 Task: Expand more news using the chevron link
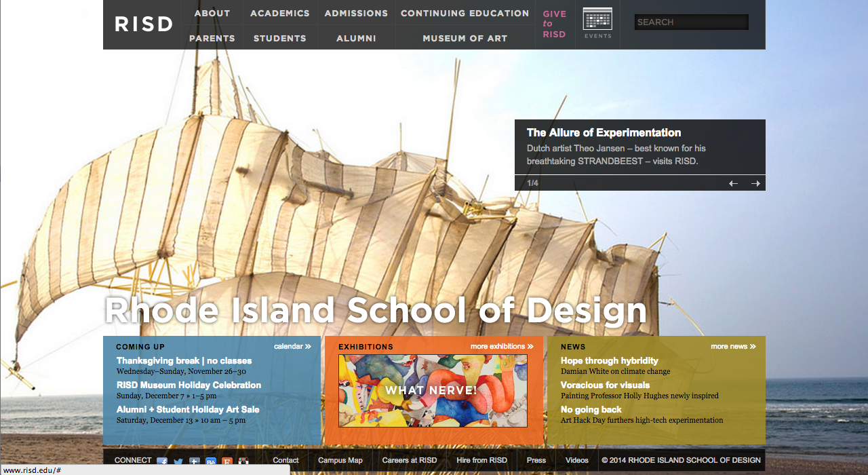(732, 346)
